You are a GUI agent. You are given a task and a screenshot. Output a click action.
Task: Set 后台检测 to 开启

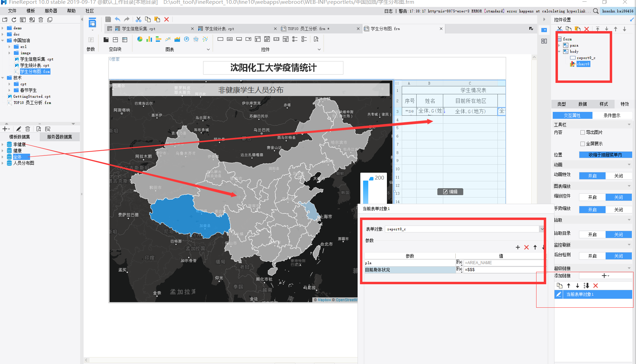pos(592,256)
